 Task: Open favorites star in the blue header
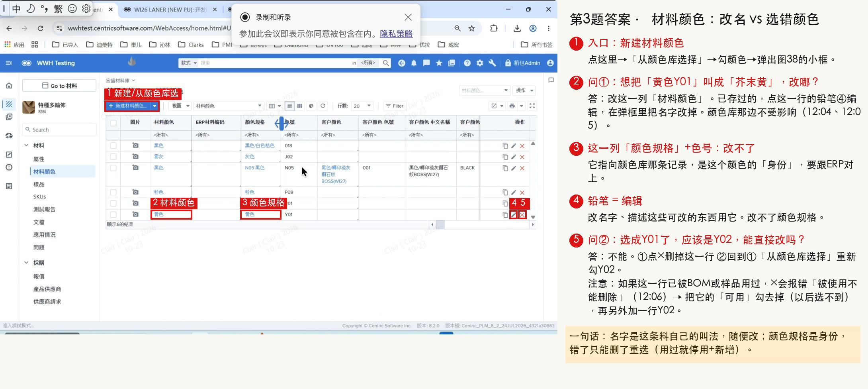coord(439,63)
